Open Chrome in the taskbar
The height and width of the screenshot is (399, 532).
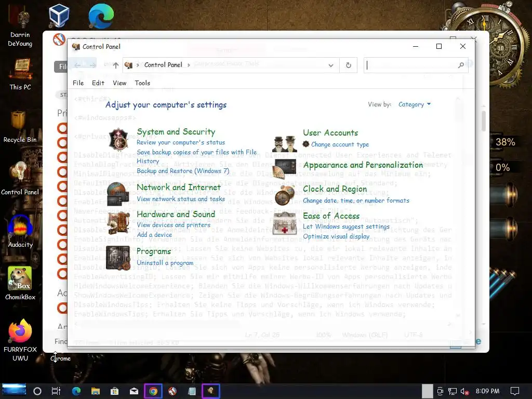(x=153, y=391)
